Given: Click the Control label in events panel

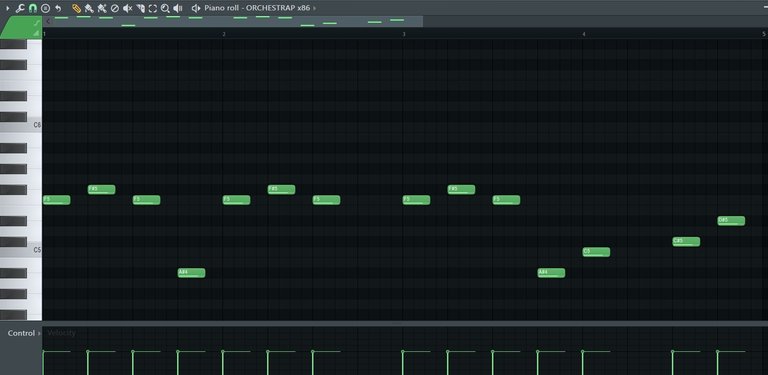Looking at the screenshot, I should click(x=21, y=333).
